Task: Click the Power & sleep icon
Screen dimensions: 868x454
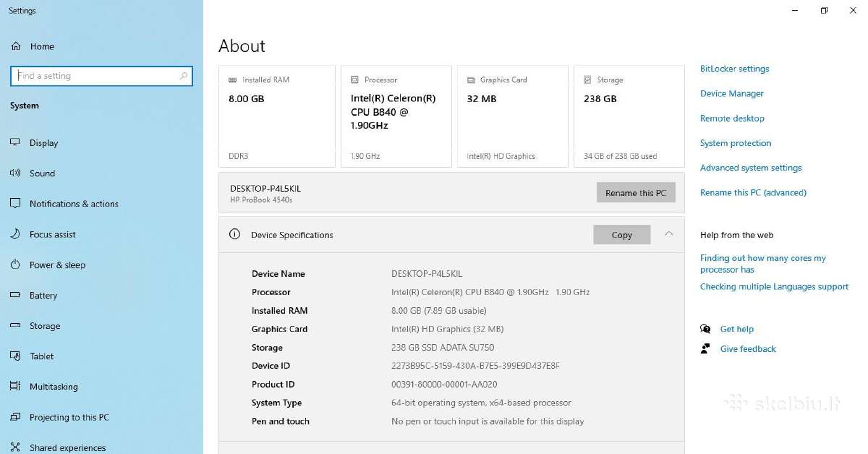Action: 15,265
